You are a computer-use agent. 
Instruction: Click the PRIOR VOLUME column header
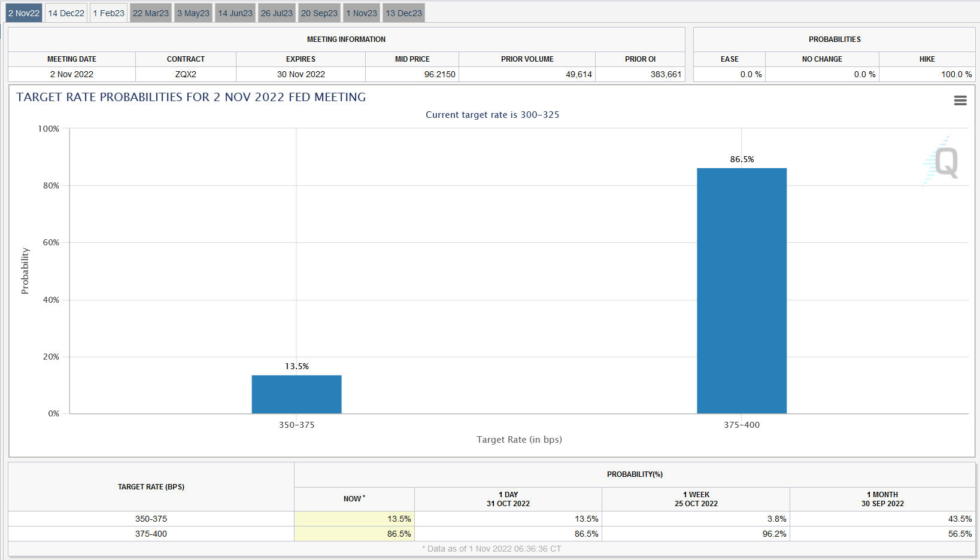pyautogui.click(x=527, y=59)
